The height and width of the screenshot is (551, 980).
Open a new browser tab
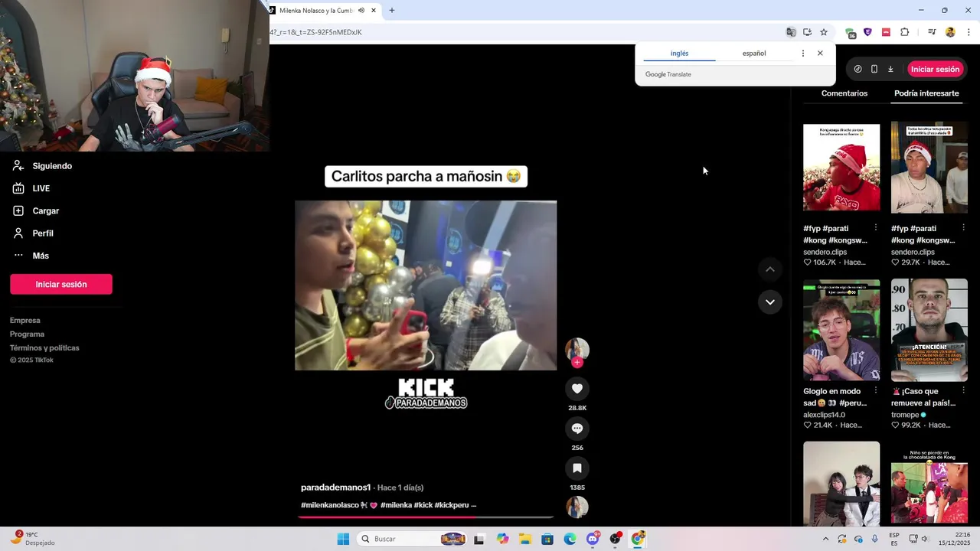coord(392,11)
